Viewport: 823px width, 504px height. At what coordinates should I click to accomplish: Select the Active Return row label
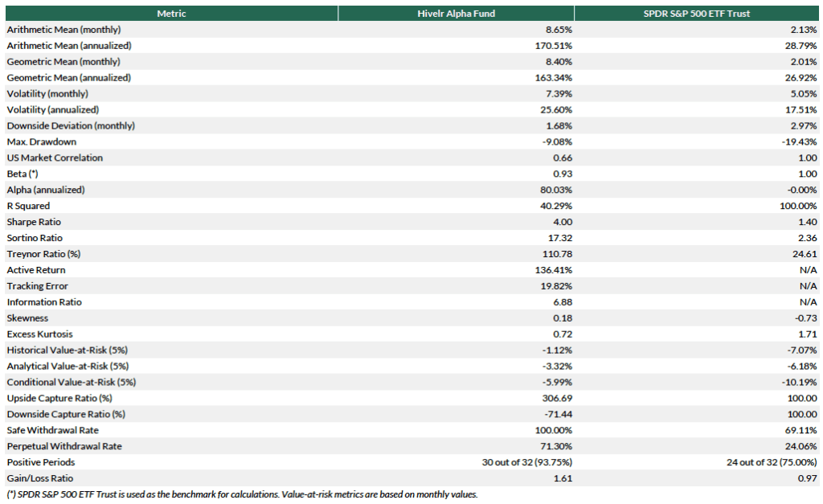[36, 270]
